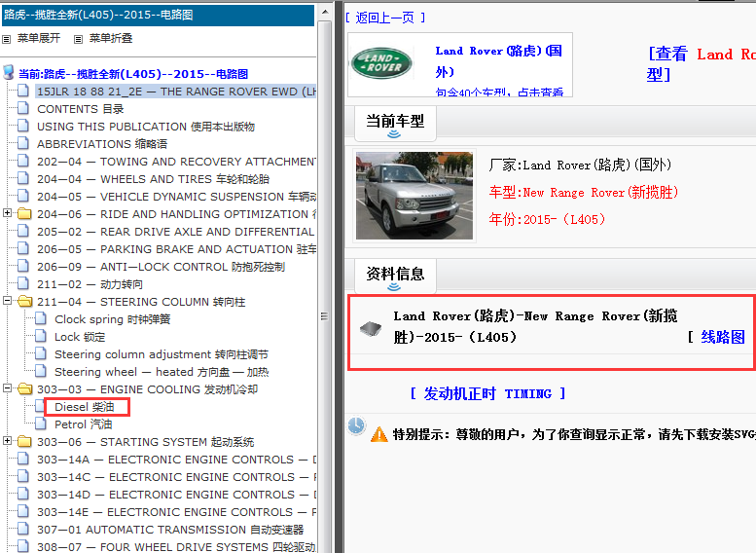Viewport: 756px width, 553px height.
Task: Click the splitter grip between panels
Action: 324,316
